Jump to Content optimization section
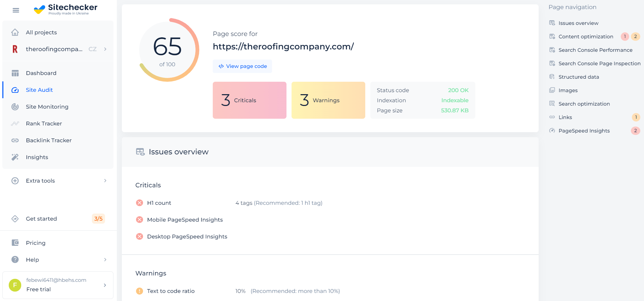 [x=586, y=36]
